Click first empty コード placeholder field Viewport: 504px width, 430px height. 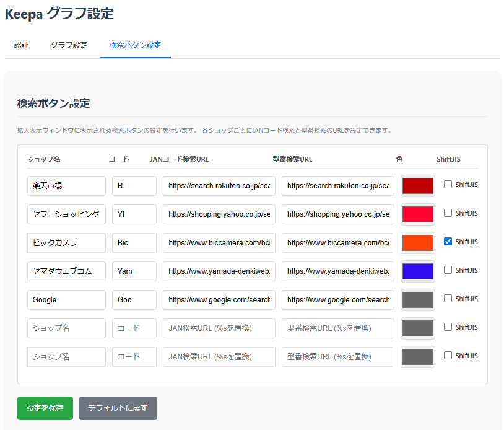click(x=134, y=328)
